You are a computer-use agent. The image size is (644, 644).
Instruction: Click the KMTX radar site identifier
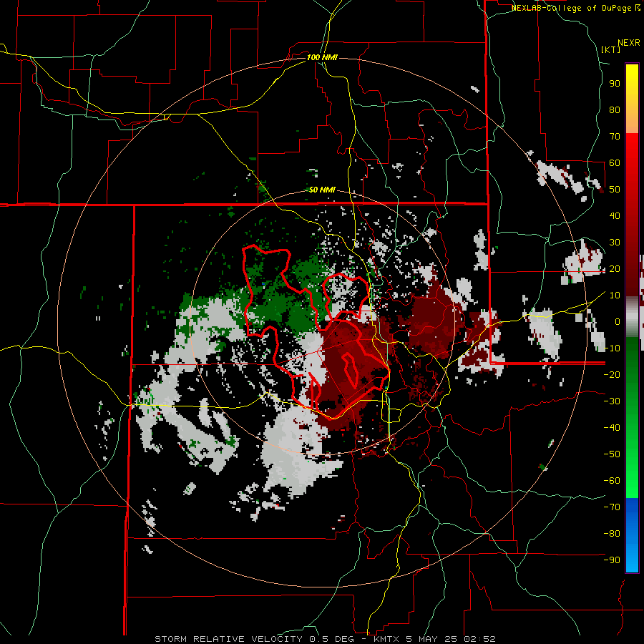tap(387, 639)
